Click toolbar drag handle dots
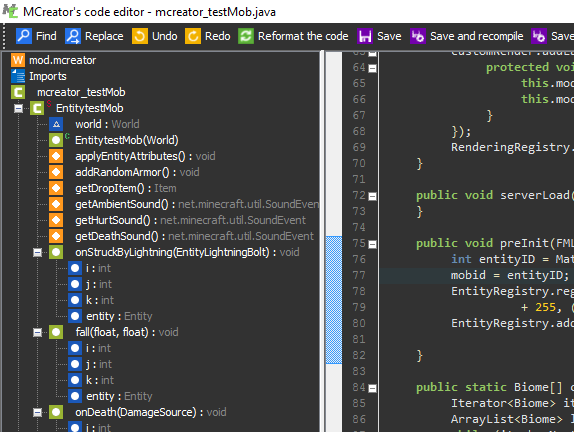 point(4,36)
